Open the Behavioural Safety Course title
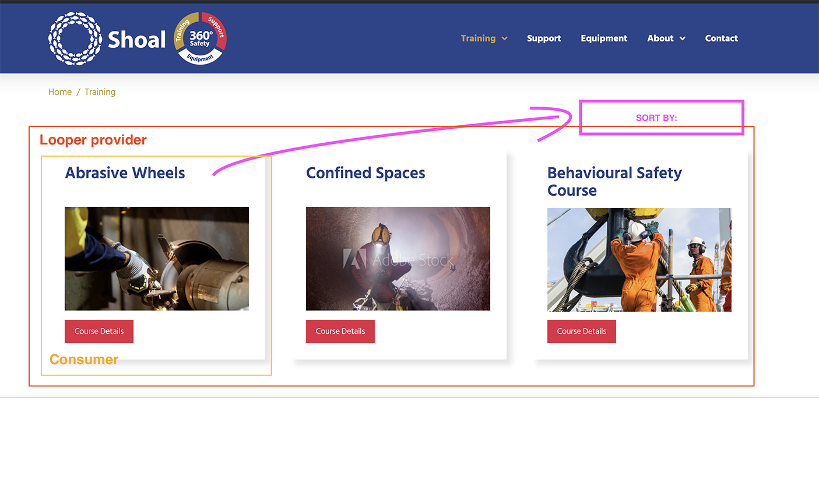This screenshot has height=504, width=819. pyautogui.click(x=614, y=182)
